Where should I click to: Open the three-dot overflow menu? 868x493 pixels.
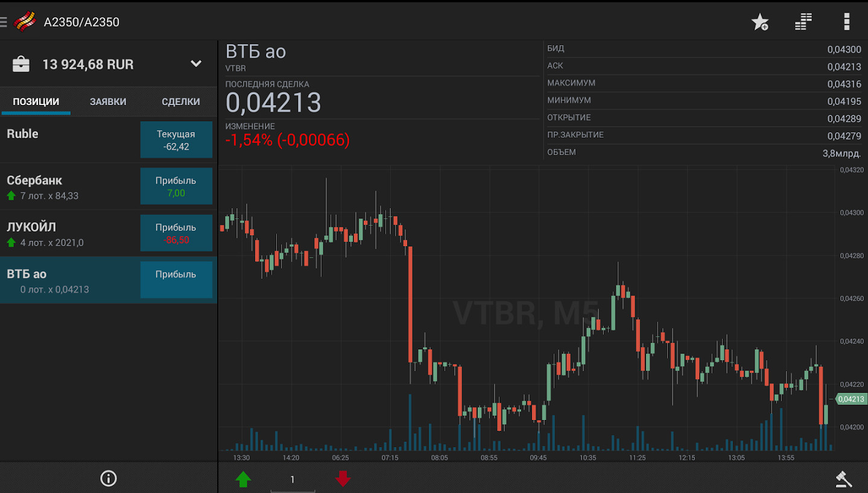click(x=847, y=22)
